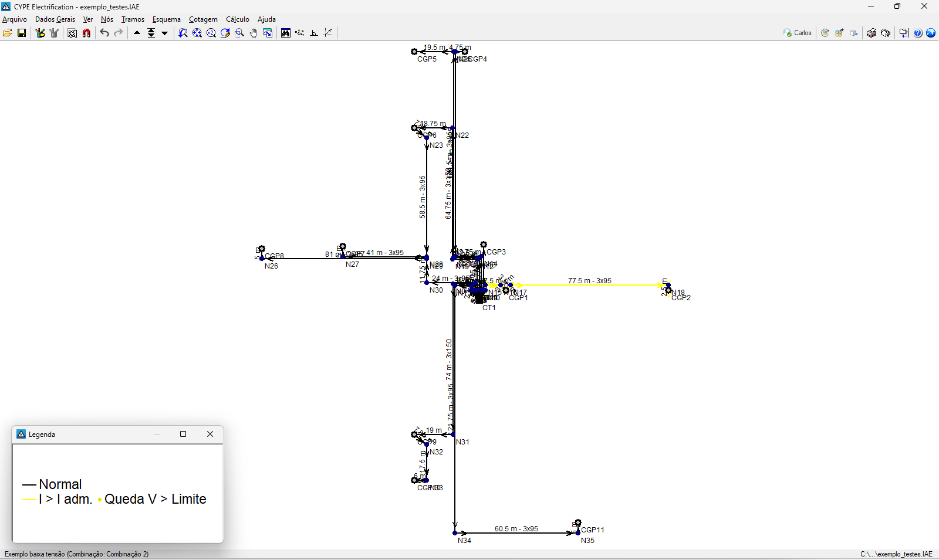939x560 pixels.
Task: Maximize the Legenda window
Action: click(x=183, y=434)
